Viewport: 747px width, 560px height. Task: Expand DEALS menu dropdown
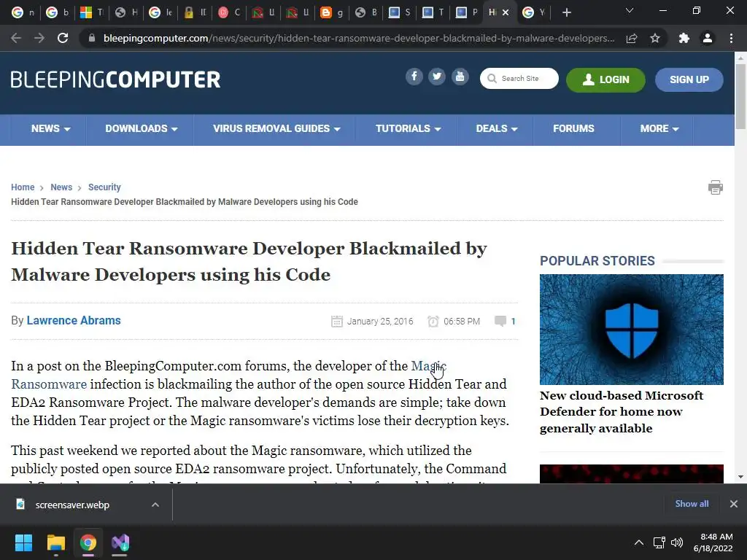[x=496, y=128]
